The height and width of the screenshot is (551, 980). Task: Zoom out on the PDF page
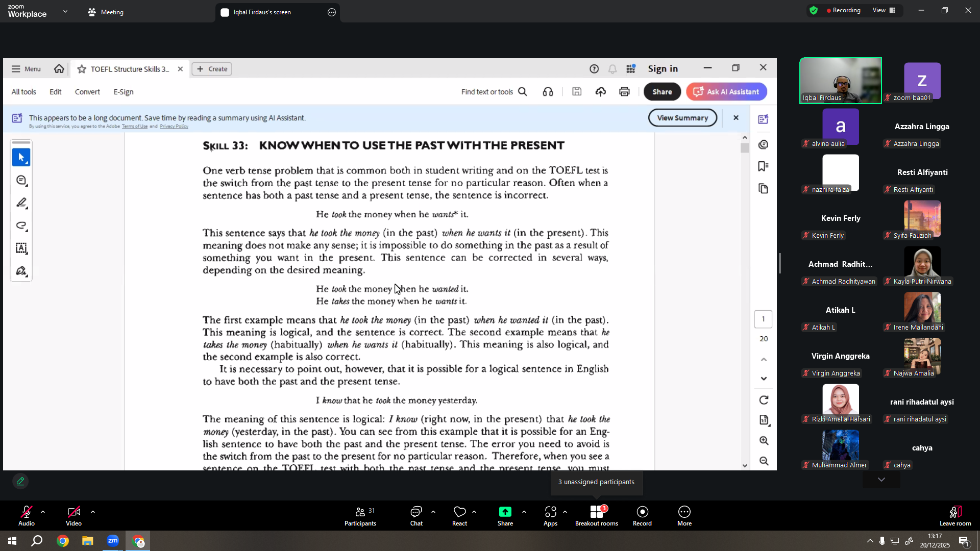coord(764,461)
